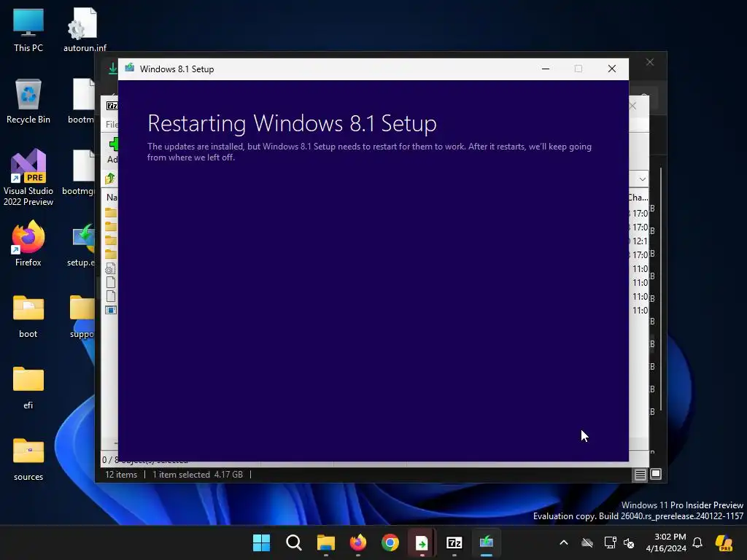The height and width of the screenshot is (560, 747).
Task: Open the efi folder on the desktop
Action: coord(28,388)
